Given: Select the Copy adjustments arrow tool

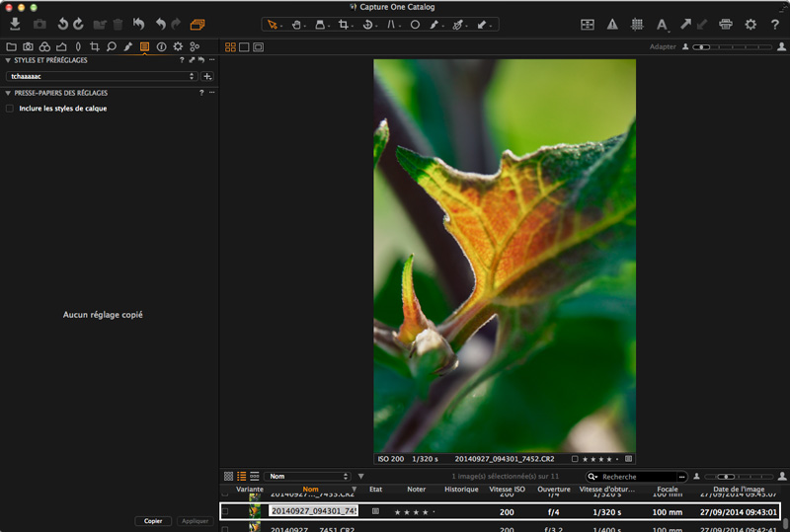Looking at the screenshot, I should (482, 24).
